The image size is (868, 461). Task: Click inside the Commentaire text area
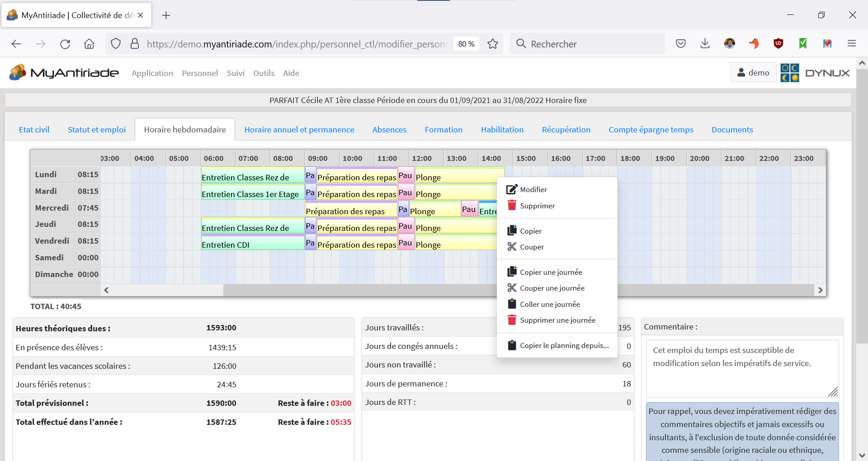click(x=742, y=369)
